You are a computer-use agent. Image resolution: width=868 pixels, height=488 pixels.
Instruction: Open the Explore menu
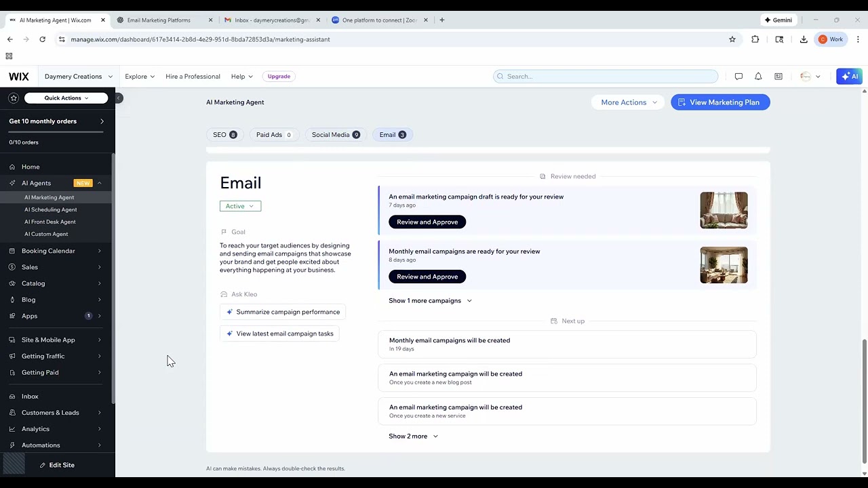[x=140, y=77]
